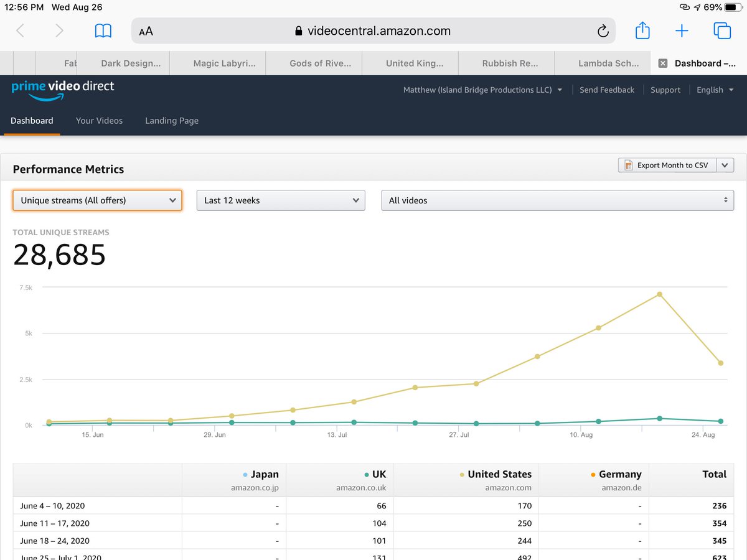Select June 11 – 17, 2020 row label

tap(55, 523)
